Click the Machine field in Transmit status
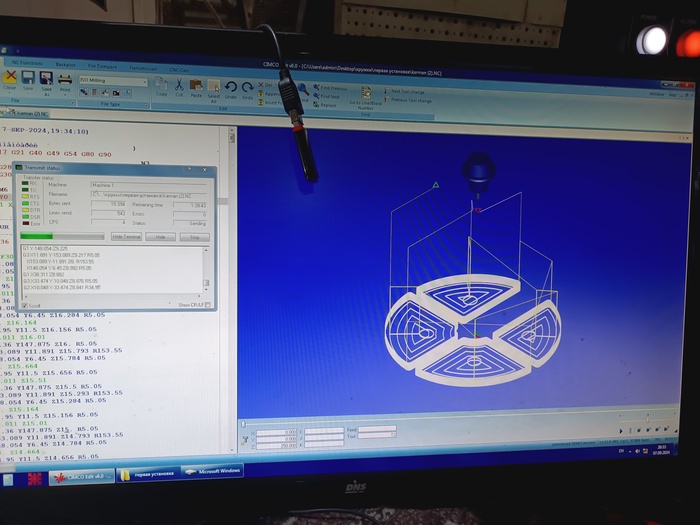Viewport: 700px width, 525px height. pos(149,185)
